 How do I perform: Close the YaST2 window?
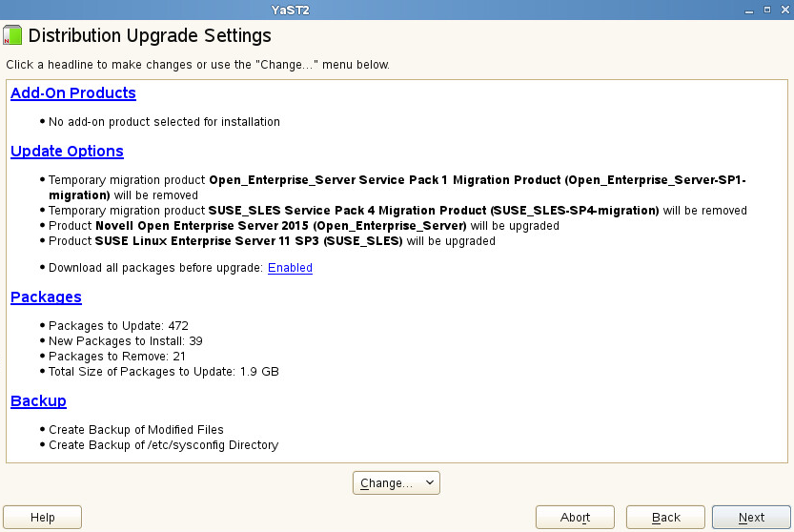point(783,10)
